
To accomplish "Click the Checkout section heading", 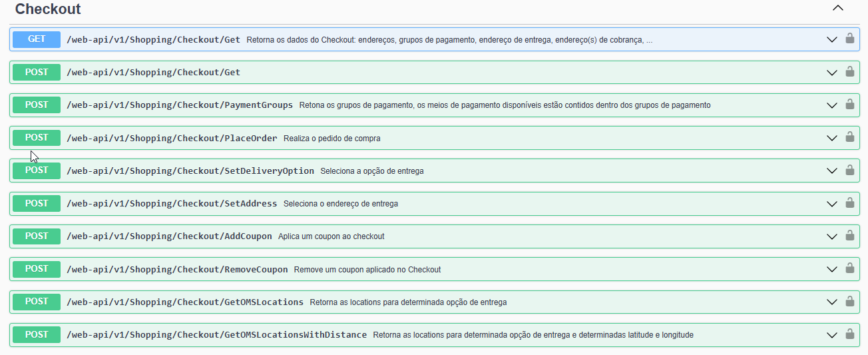I will 48,9.
